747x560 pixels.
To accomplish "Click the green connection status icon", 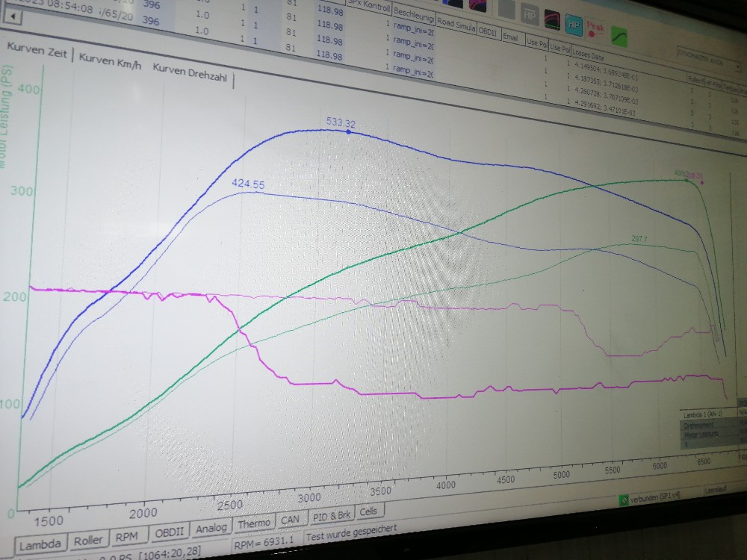I will pyautogui.click(x=624, y=500).
